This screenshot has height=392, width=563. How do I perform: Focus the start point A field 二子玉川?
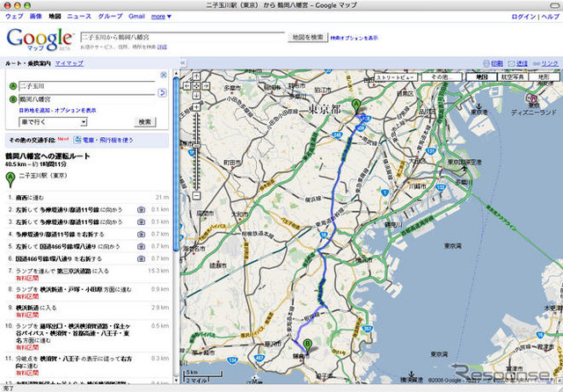click(87, 86)
